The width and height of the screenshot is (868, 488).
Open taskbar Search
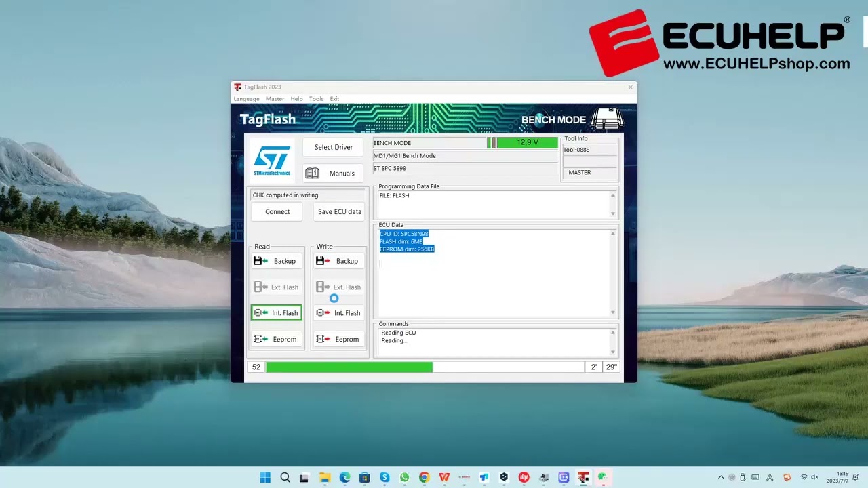tap(285, 478)
